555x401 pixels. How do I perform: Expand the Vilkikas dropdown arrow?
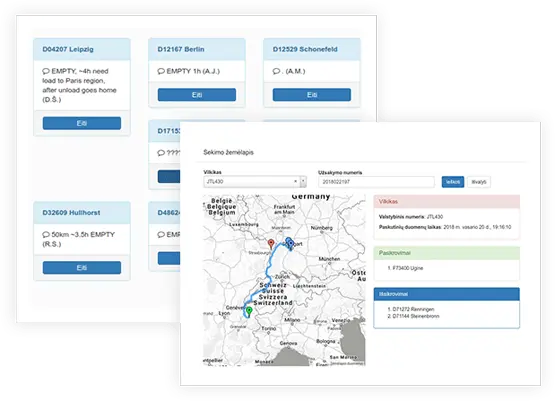303,182
